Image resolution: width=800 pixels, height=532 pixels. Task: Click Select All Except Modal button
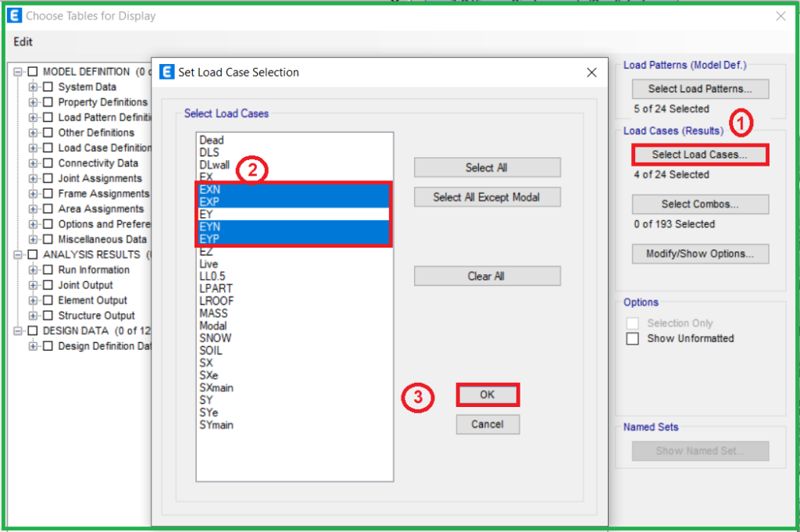[x=487, y=197]
